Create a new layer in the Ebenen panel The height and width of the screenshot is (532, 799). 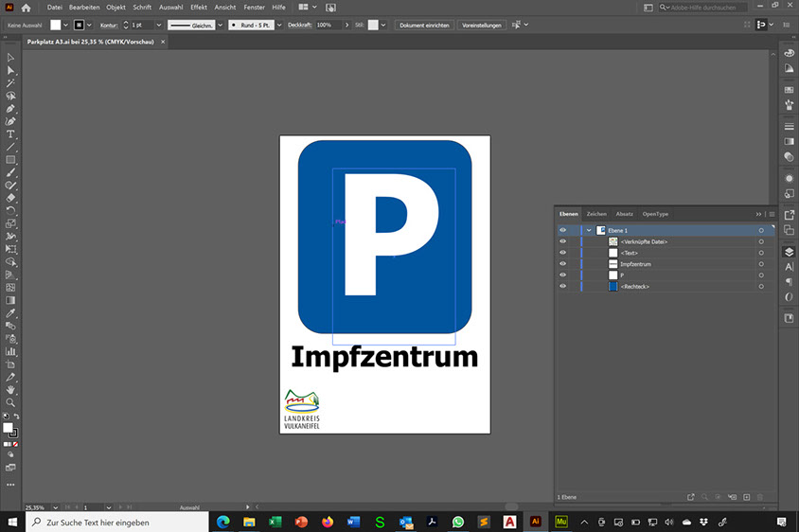[x=746, y=497]
